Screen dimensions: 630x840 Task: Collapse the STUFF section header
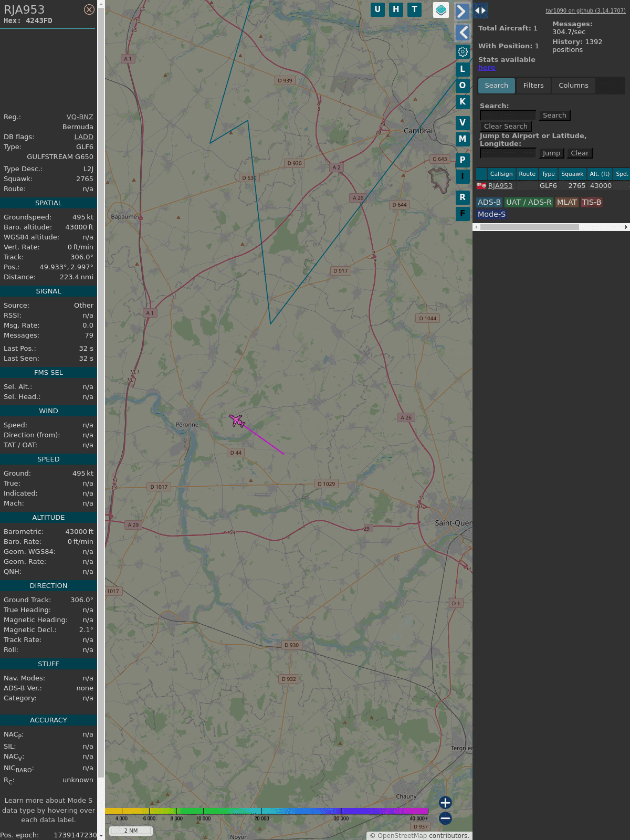(48, 664)
